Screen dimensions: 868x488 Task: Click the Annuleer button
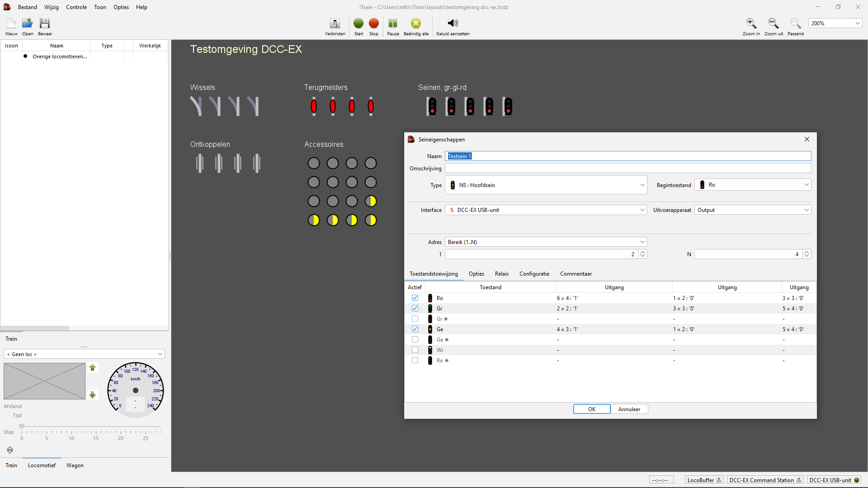coord(629,409)
